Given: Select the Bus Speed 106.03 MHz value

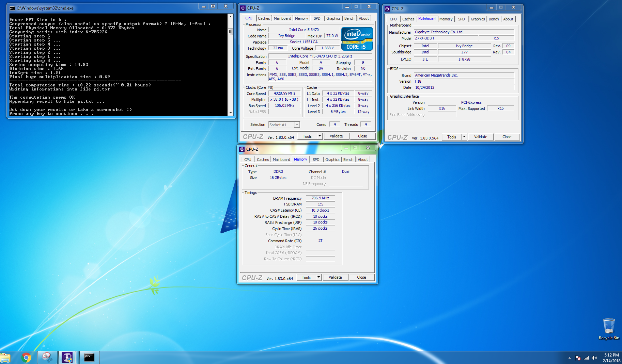Looking at the screenshot, I should [x=284, y=105].
